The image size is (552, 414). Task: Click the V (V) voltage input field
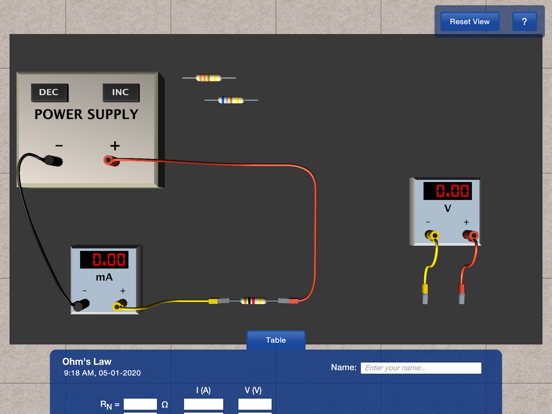[255, 404]
